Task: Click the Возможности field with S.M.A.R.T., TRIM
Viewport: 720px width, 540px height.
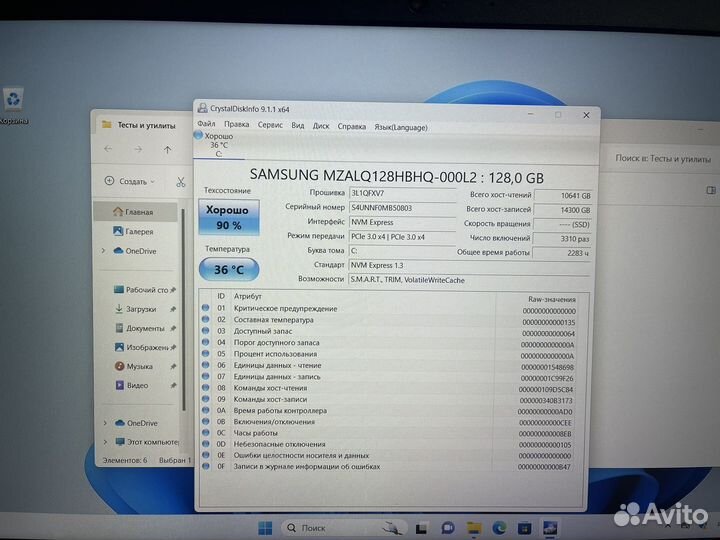Action: coord(469,280)
